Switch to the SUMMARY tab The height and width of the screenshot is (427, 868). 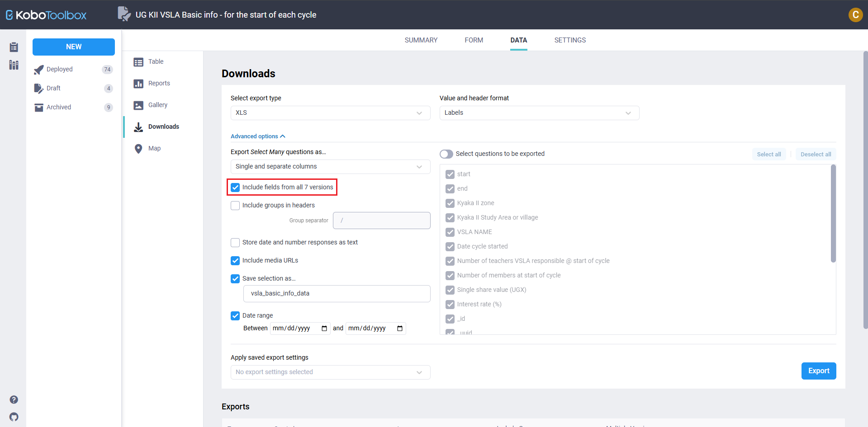(421, 40)
